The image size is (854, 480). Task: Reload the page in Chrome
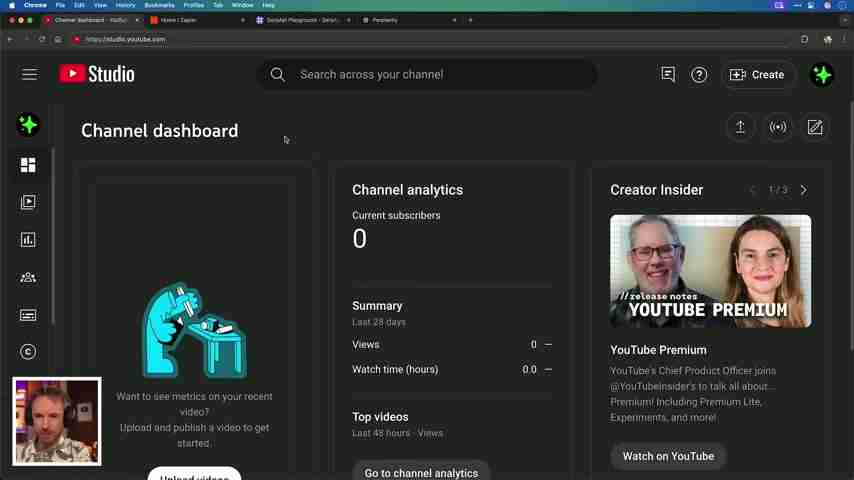(42, 39)
